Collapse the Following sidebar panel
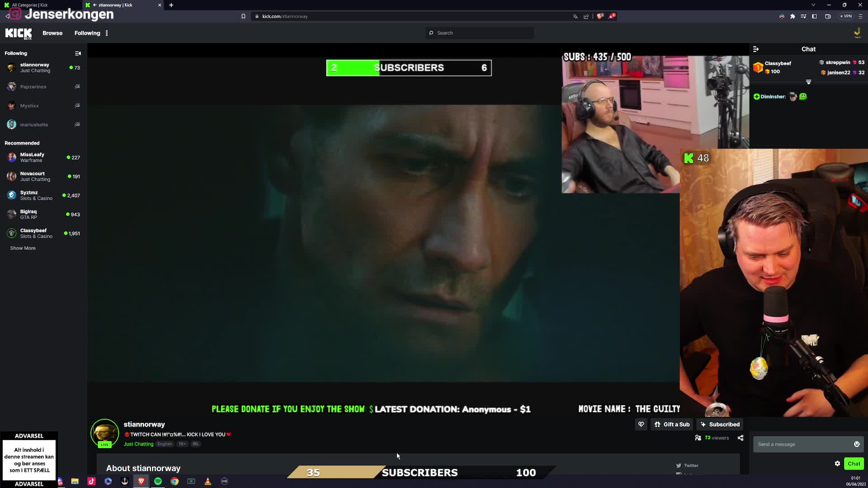Viewport: 868px width, 488px height. point(78,53)
